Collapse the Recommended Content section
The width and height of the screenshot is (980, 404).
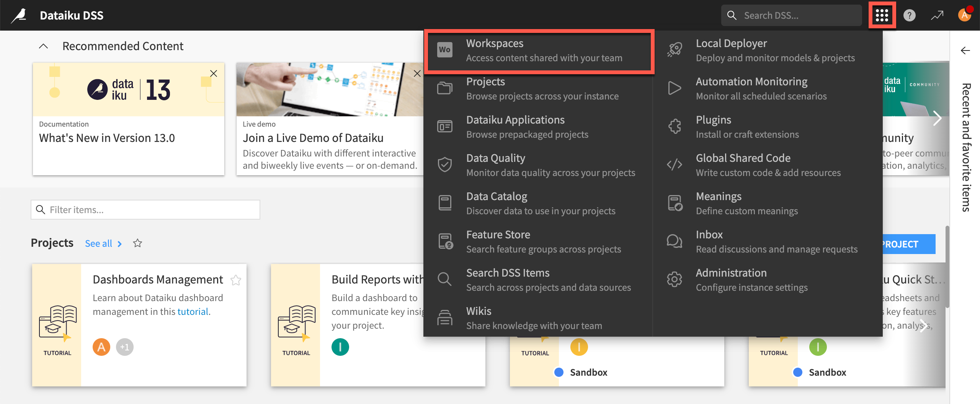[x=43, y=46]
